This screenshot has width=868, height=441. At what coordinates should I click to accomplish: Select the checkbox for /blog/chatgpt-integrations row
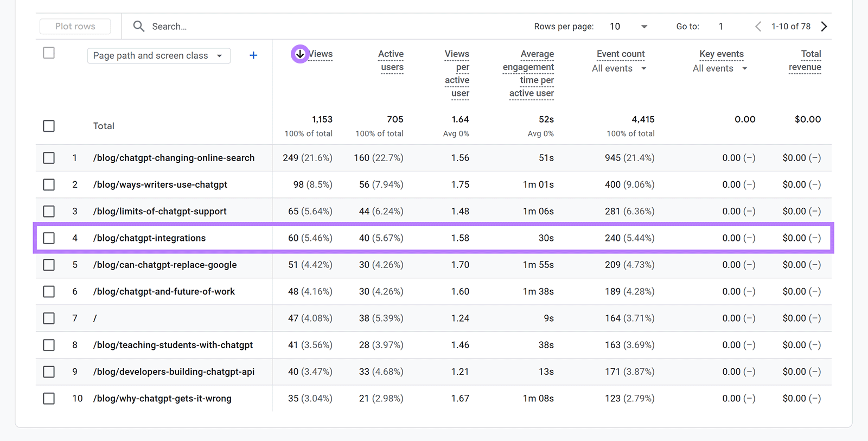tap(49, 238)
